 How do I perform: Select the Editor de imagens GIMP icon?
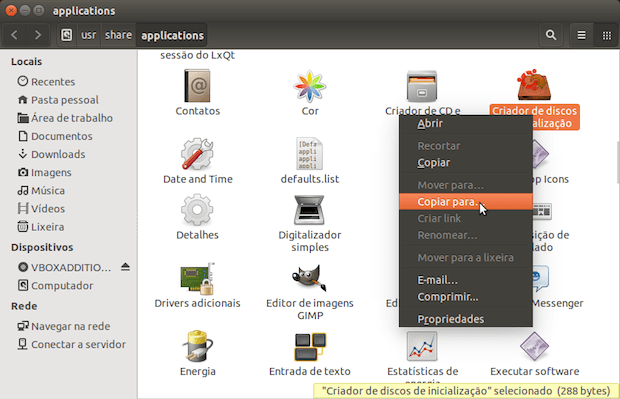pyautogui.click(x=310, y=278)
